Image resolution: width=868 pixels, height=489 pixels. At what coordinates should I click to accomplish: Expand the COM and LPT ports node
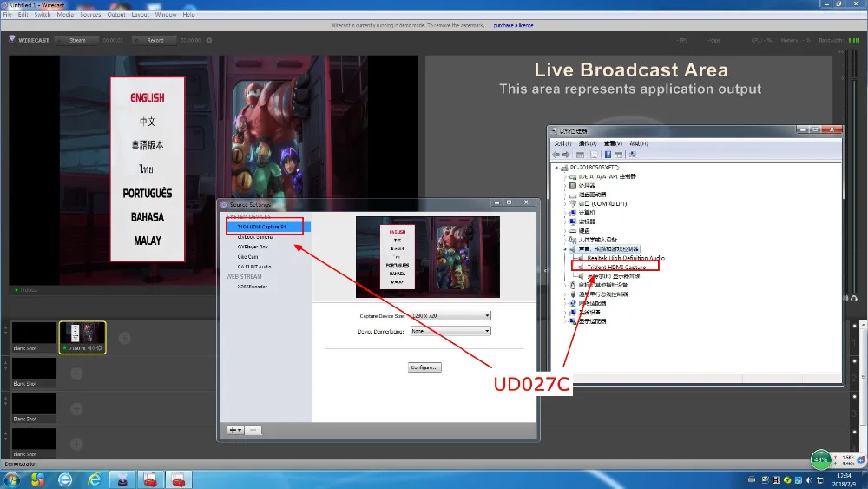[565, 204]
